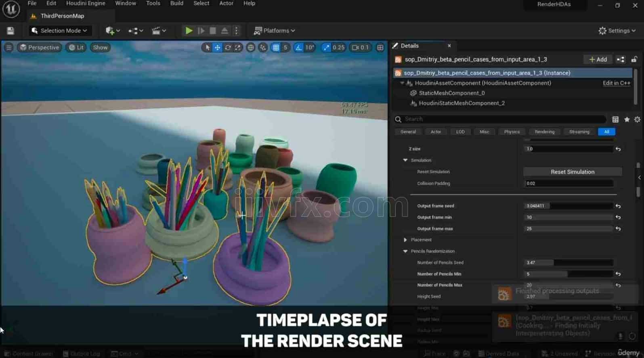Expand the Placement section
This screenshot has height=358, width=644.
405,240
